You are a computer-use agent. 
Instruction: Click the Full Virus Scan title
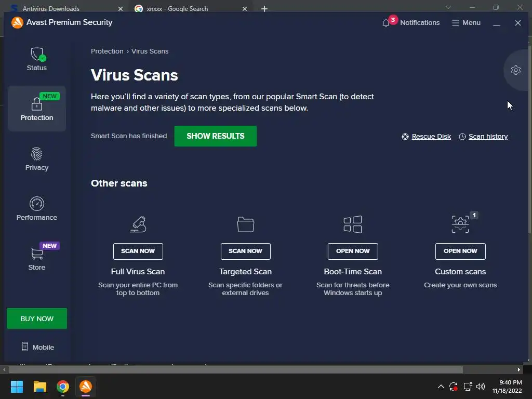(138, 271)
